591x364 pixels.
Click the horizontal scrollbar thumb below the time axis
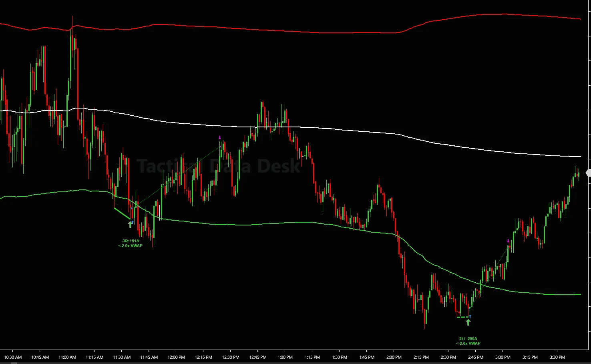coord(14,363)
